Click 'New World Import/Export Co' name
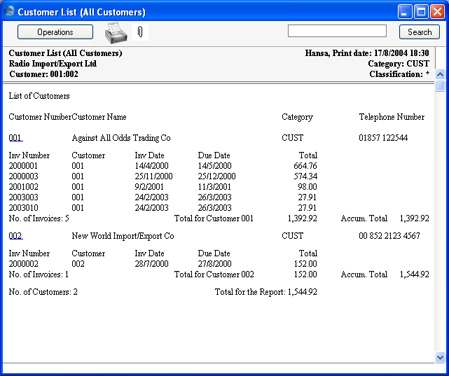This screenshot has width=449, height=376. pos(123,236)
